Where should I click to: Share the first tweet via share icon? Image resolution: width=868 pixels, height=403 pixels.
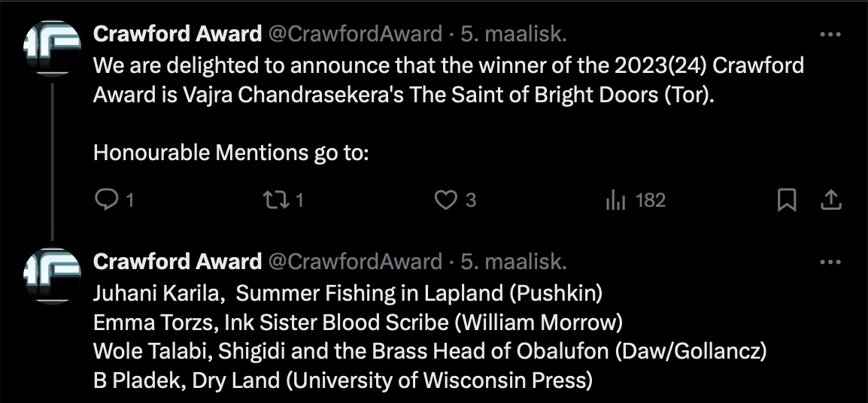pyautogui.click(x=830, y=200)
